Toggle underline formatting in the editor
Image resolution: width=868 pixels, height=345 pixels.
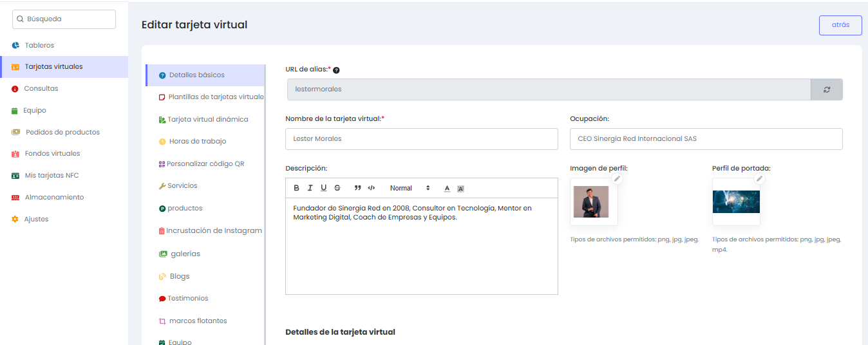(x=323, y=188)
